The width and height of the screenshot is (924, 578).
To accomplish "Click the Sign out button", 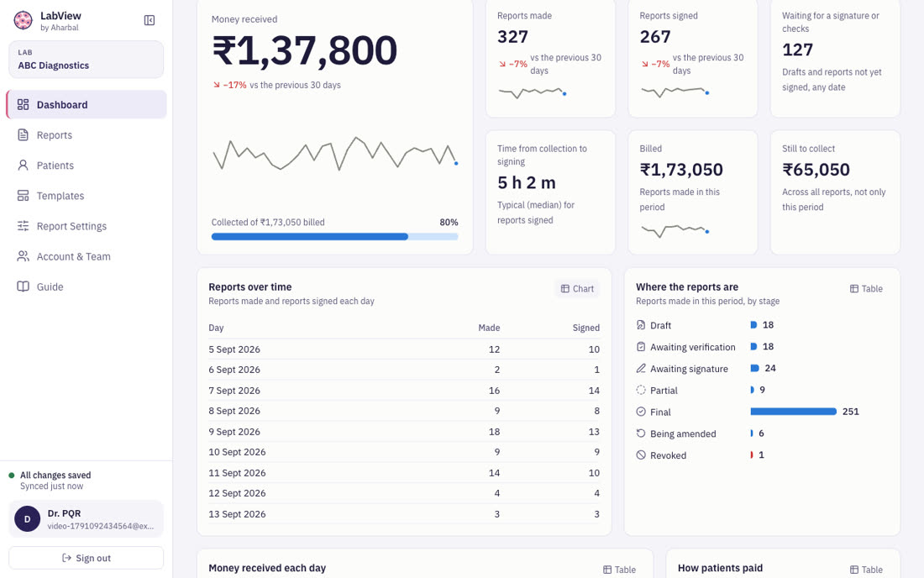I will click(86, 558).
